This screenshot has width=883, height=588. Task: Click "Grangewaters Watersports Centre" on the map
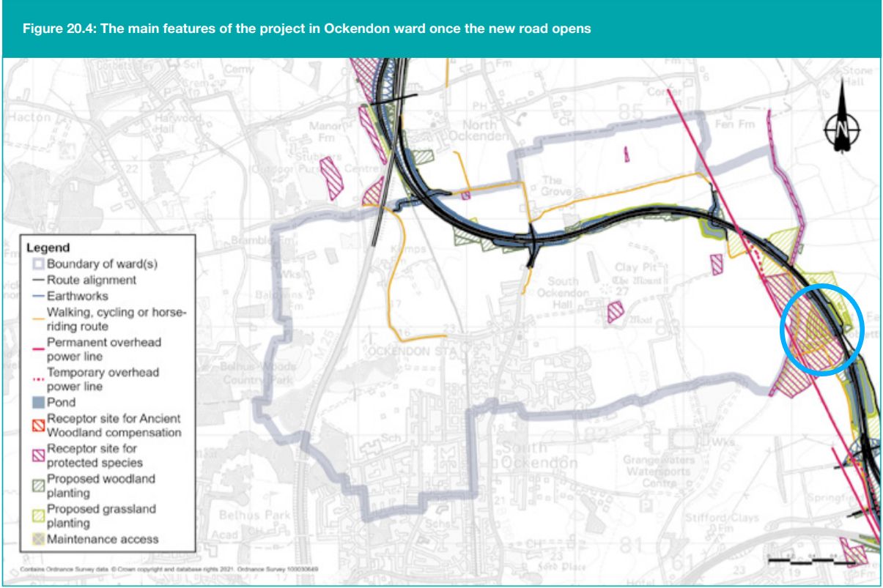click(658, 471)
